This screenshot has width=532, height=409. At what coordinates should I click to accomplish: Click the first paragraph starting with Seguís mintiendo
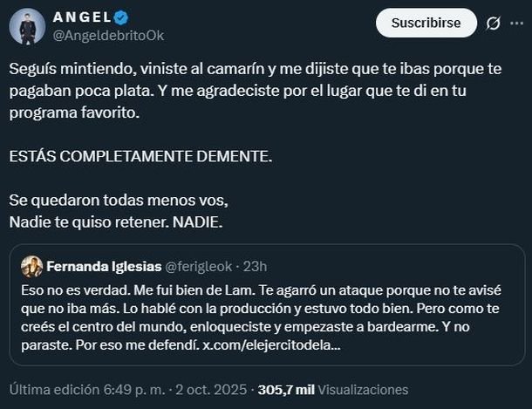click(262, 91)
